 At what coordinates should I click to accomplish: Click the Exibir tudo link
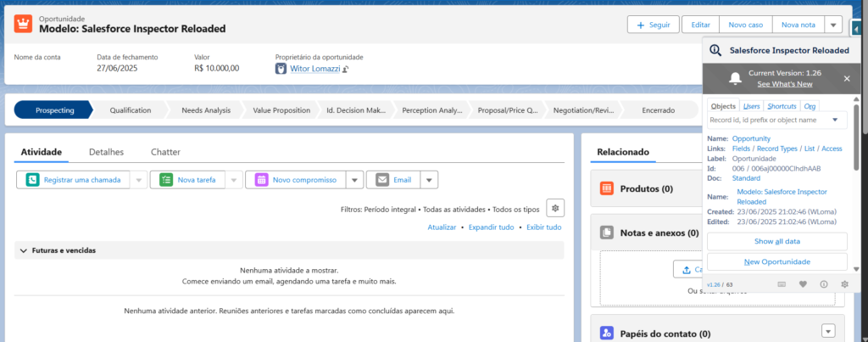click(x=543, y=227)
